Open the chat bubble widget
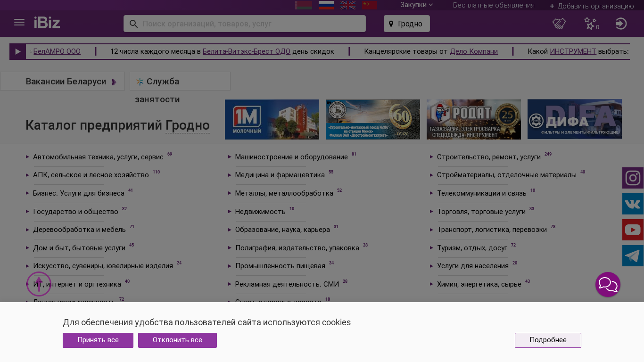 pyautogui.click(x=608, y=285)
